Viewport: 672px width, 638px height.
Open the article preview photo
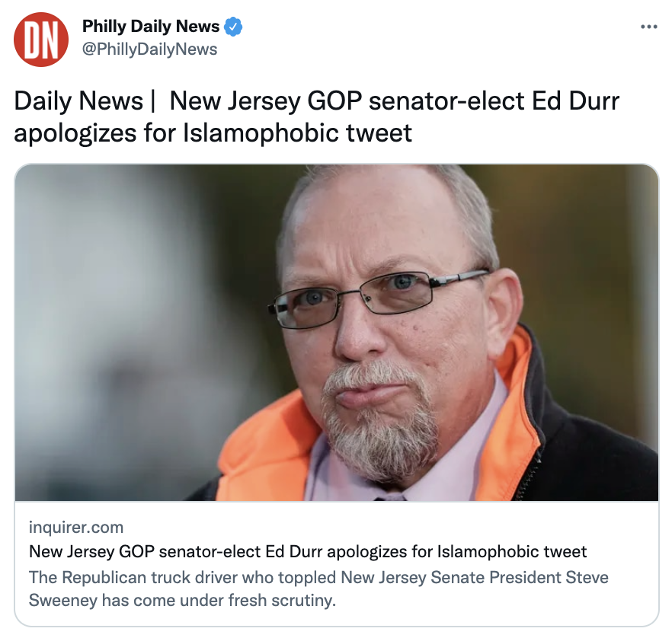[337, 333]
